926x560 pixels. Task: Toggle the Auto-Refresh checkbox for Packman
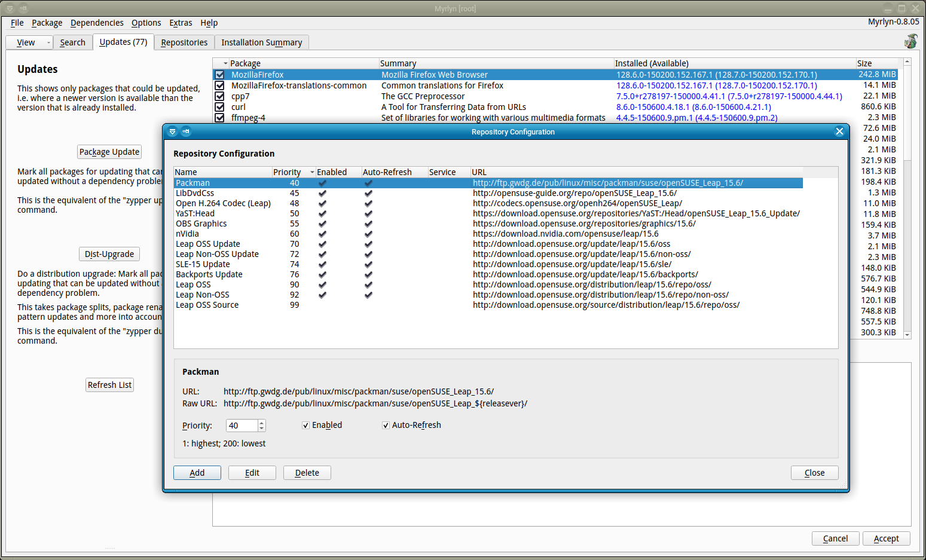tap(386, 426)
